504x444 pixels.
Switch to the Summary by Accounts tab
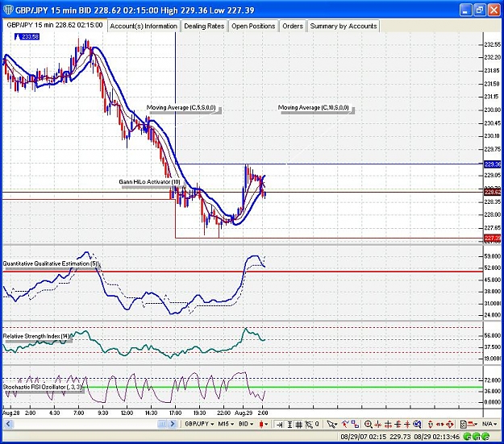point(344,26)
